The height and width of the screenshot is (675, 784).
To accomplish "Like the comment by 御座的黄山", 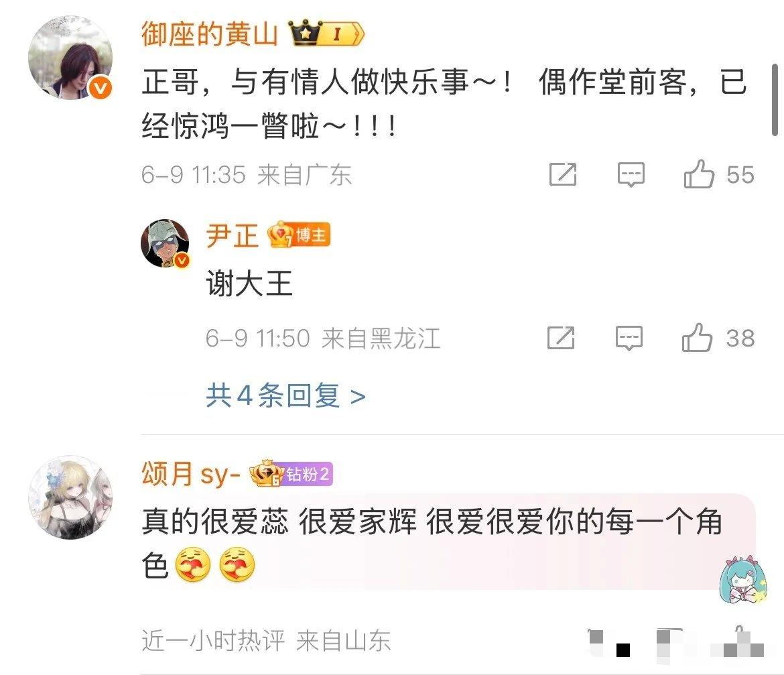I will pyautogui.click(x=698, y=174).
